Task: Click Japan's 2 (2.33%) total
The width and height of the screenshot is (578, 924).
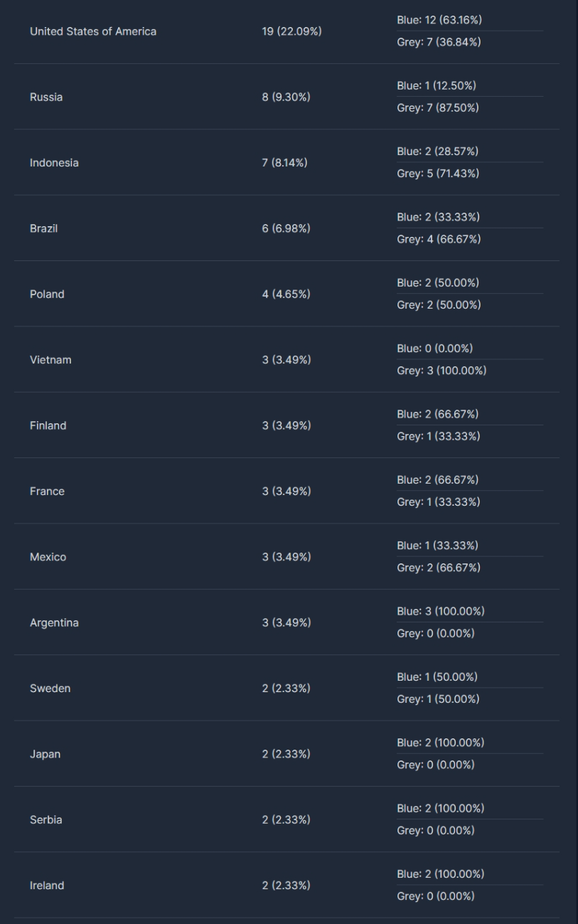Action: (287, 754)
